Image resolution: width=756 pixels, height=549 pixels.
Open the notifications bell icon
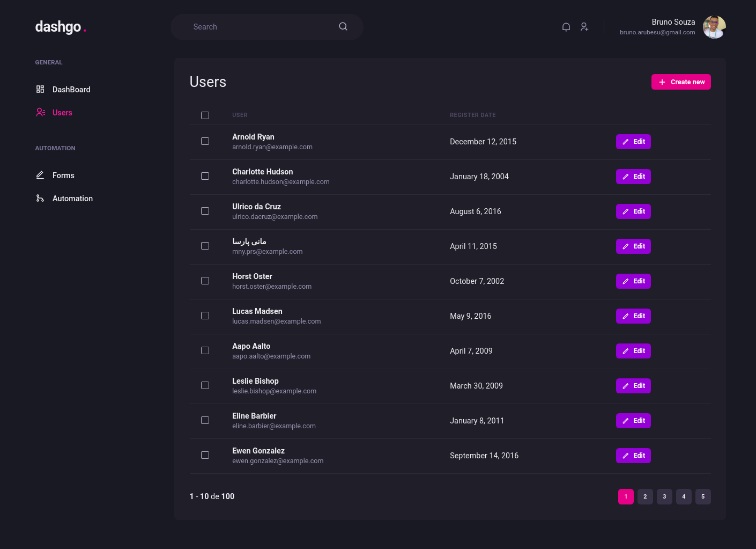point(566,27)
